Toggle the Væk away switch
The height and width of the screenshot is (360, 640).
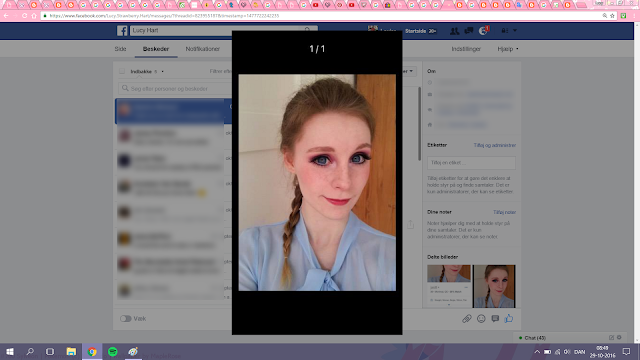126,318
